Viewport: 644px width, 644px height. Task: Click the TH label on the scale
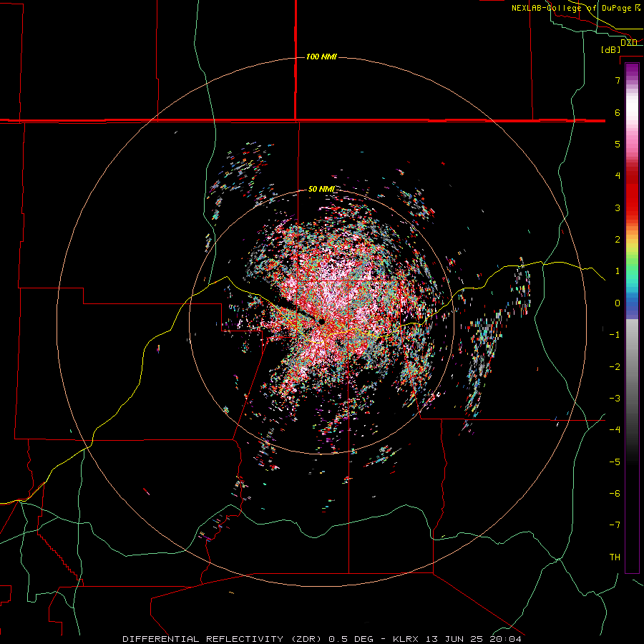click(x=615, y=557)
